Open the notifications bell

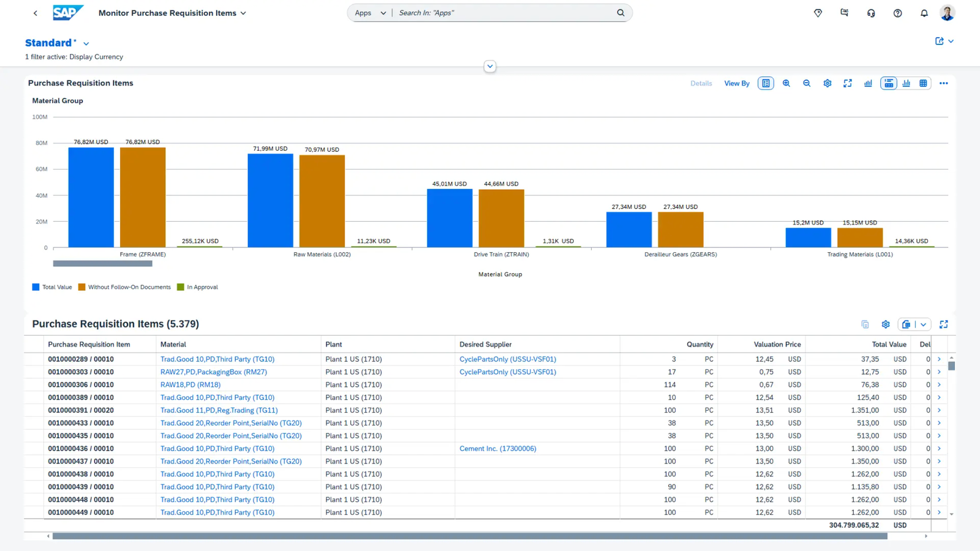tap(924, 13)
